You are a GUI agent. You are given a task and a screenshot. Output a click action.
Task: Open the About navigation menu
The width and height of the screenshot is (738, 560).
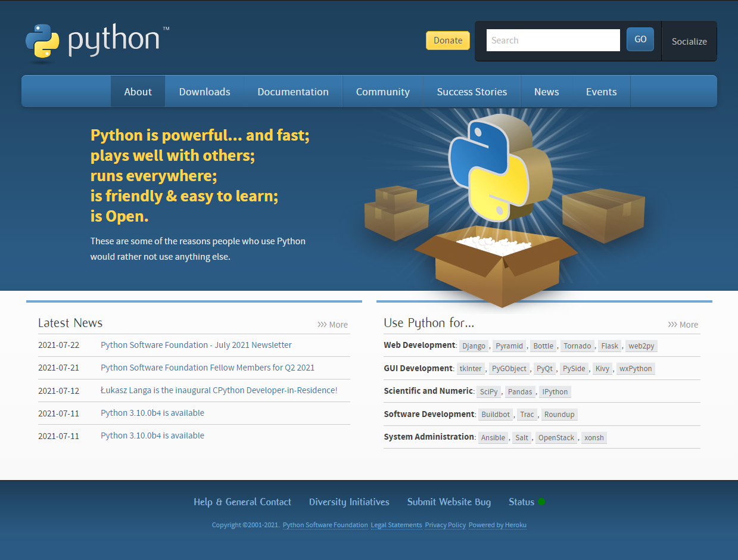coord(138,92)
